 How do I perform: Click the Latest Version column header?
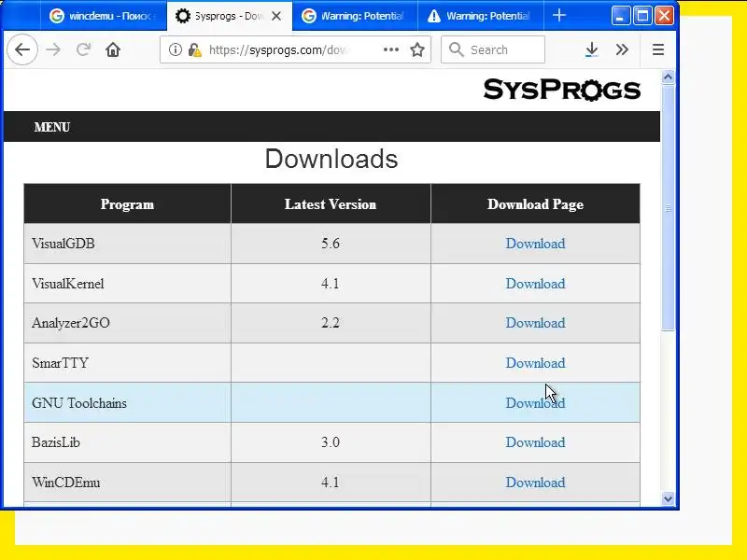coord(331,203)
